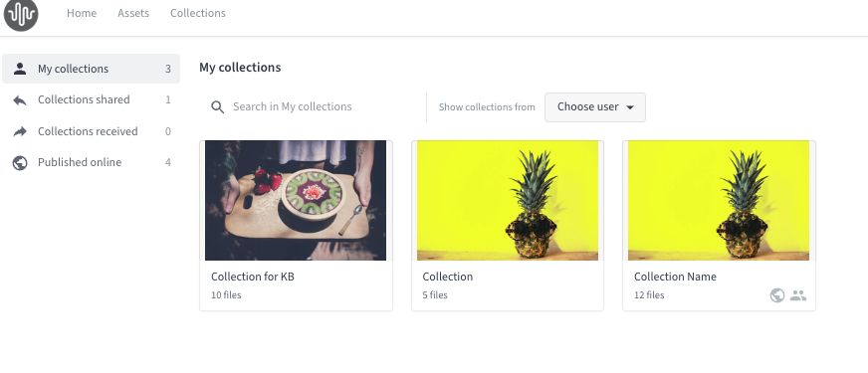
Task: Open the Collection for KB title
Action: tap(253, 277)
